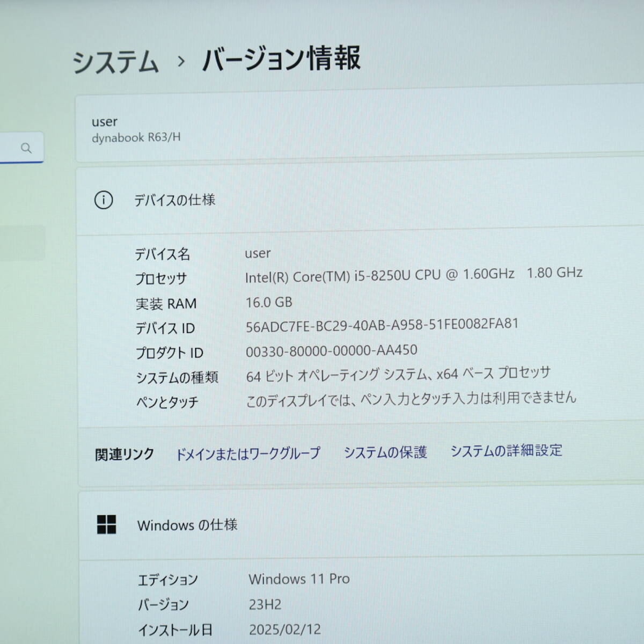Viewport: 644px width, 644px height.
Task: Click the breadcrumb chevron arrow
Action: pyautogui.click(x=181, y=61)
